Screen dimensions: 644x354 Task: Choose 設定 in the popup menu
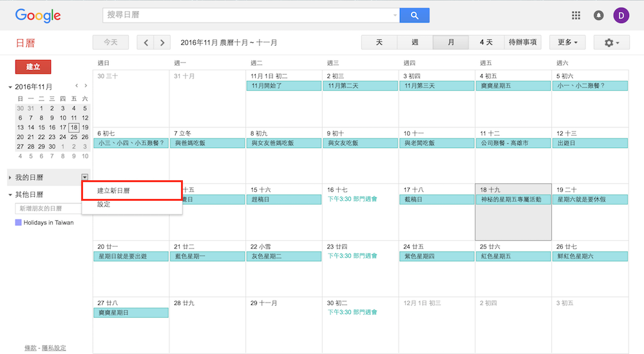[104, 204]
